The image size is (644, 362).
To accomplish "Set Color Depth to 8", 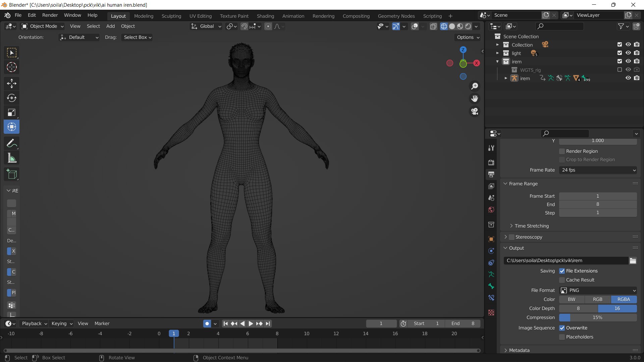I will (x=578, y=308).
